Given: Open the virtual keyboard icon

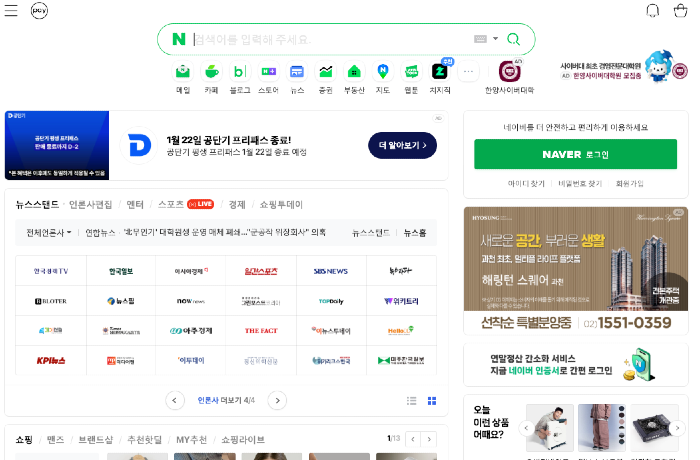Looking at the screenshot, I should [480, 39].
